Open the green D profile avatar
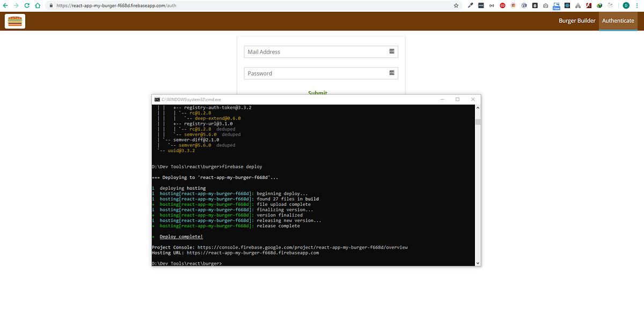This screenshot has height=336, width=644. 626,5
